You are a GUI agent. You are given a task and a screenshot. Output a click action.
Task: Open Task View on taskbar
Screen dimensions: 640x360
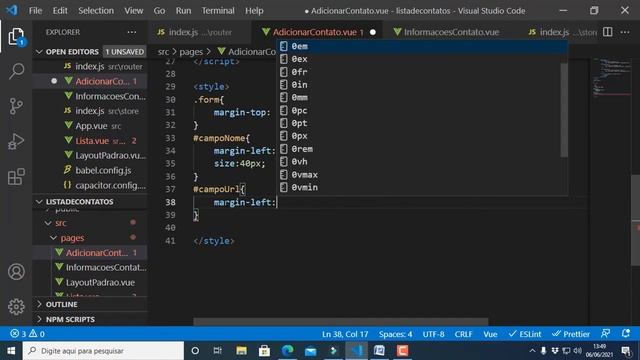[218, 351]
